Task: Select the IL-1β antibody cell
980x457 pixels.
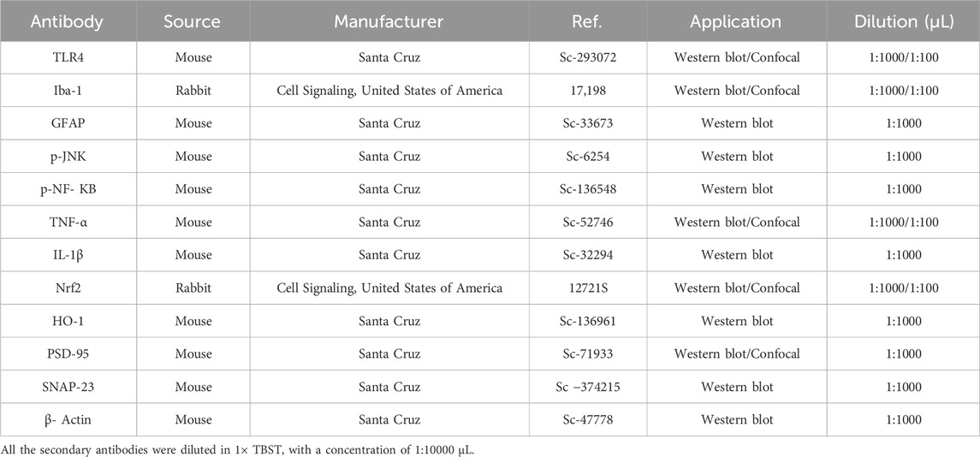Action: [68, 255]
